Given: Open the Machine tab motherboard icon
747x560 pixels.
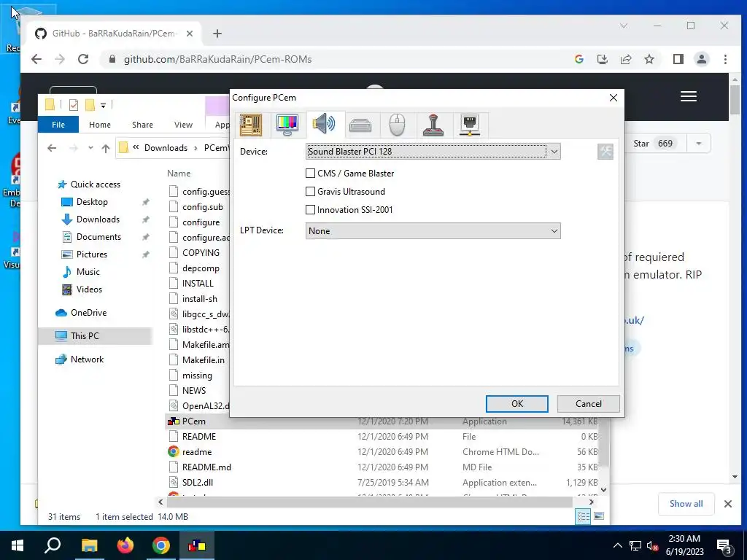Looking at the screenshot, I should [x=251, y=124].
